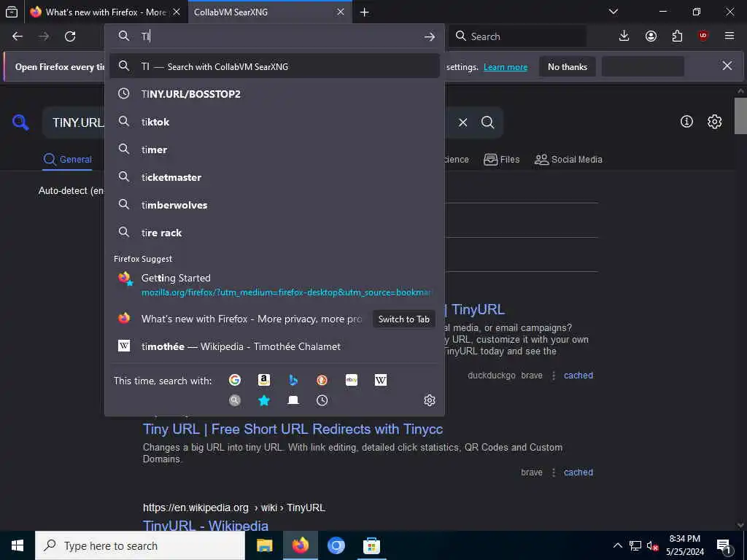
Task: Reload the current page
Action: click(70, 36)
